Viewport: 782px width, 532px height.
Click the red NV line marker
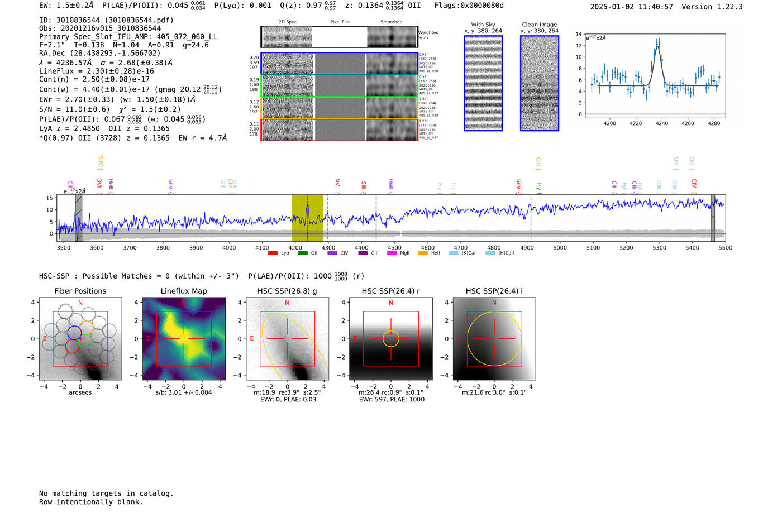pos(337,186)
